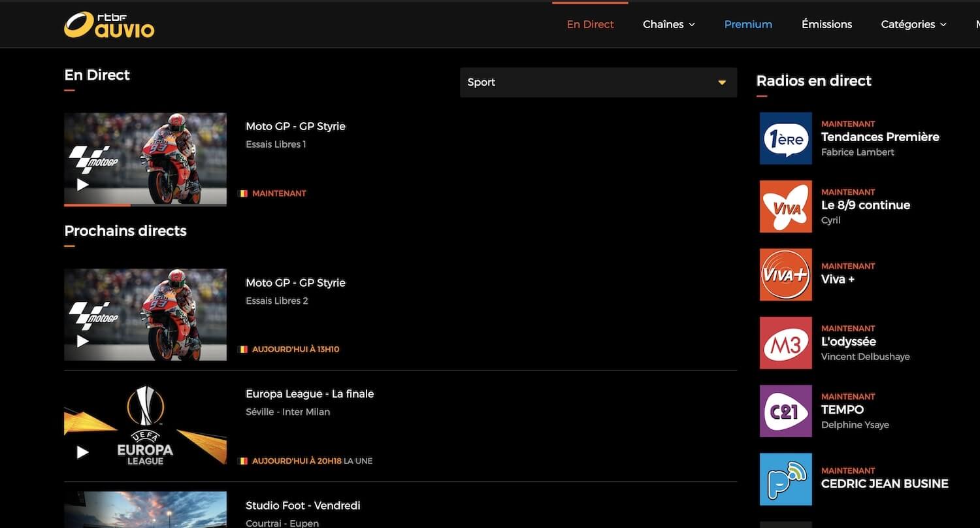Image resolution: width=980 pixels, height=528 pixels.
Task: Open Musiq3 radio logo
Action: click(786, 343)
